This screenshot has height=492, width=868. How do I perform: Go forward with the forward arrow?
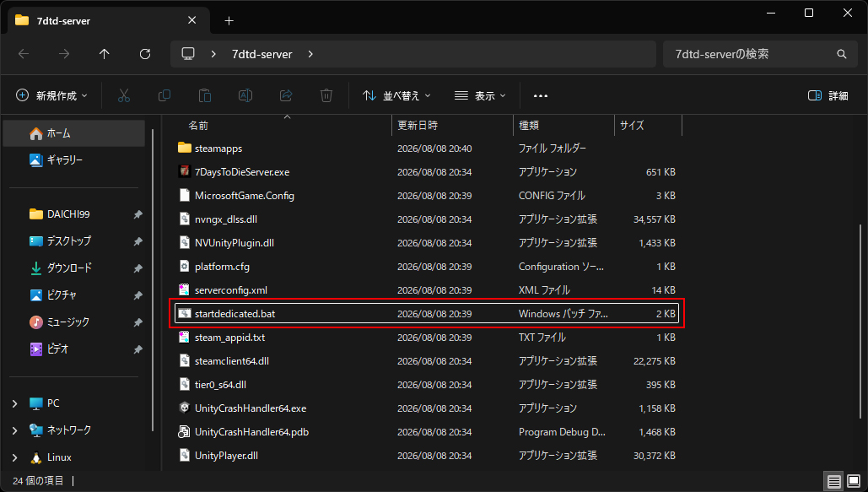tap(64, 54)
